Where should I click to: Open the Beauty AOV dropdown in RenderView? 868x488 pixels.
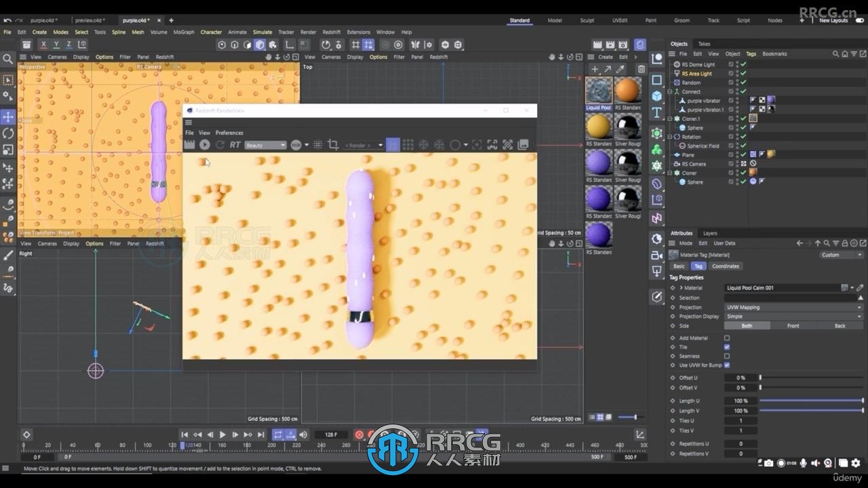point(265,145)
